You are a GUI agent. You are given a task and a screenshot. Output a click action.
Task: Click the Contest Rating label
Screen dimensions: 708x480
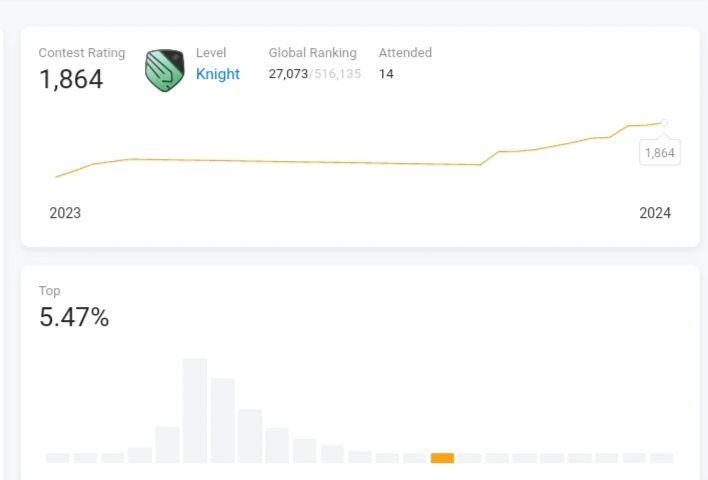82,53
